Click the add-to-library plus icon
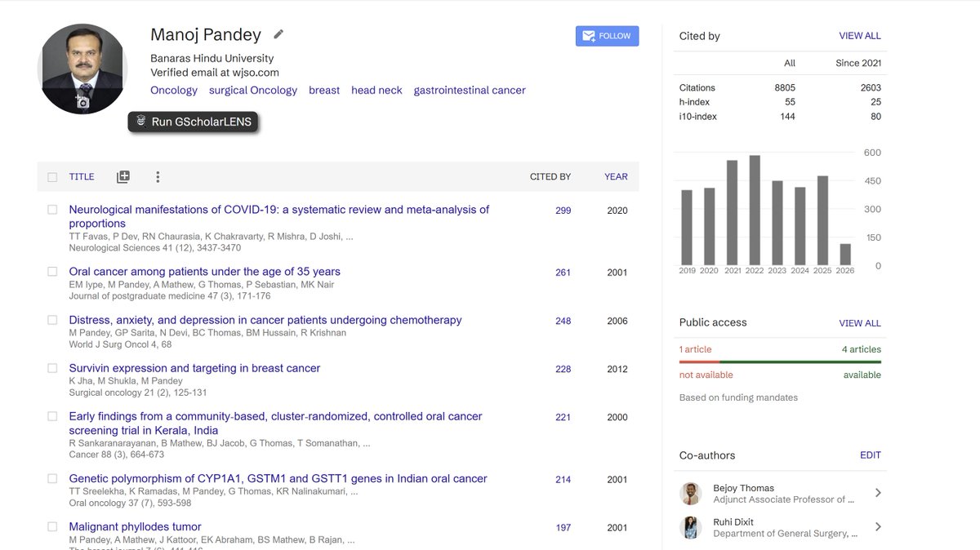 [x=123, y=177]
